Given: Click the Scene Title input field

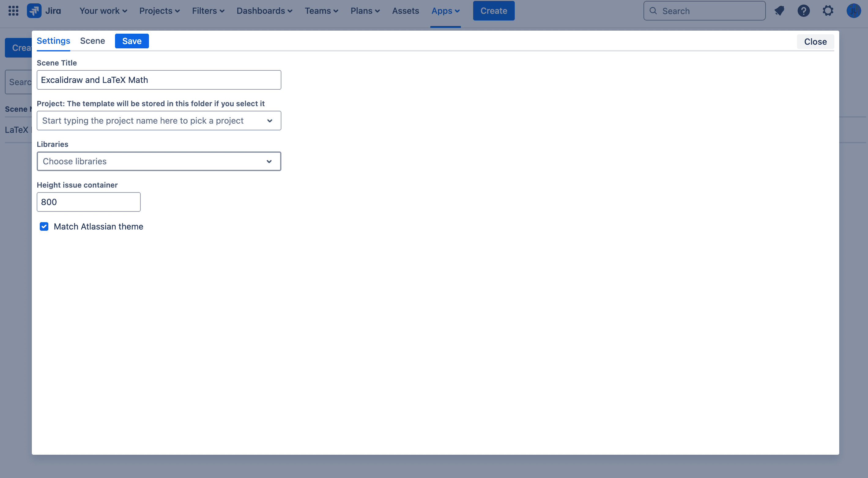Looking at the screenshot, I should click(x=159, y=80).
